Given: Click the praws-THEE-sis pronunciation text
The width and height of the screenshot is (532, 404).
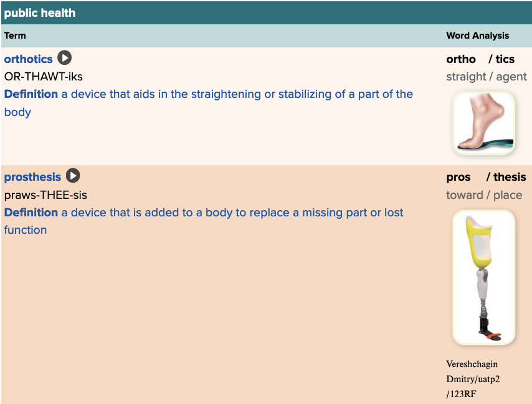Looking at the screenshot, I should tap(45, 195).
